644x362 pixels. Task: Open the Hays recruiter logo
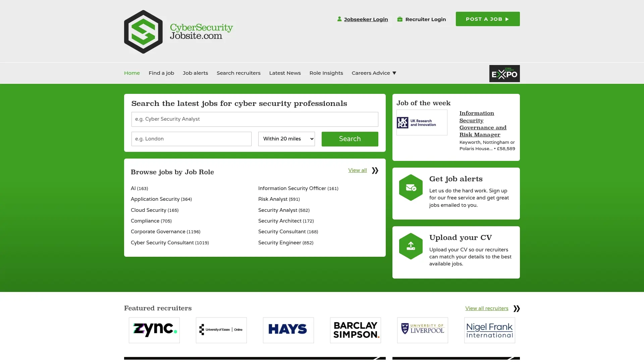[x=288, y=330]
